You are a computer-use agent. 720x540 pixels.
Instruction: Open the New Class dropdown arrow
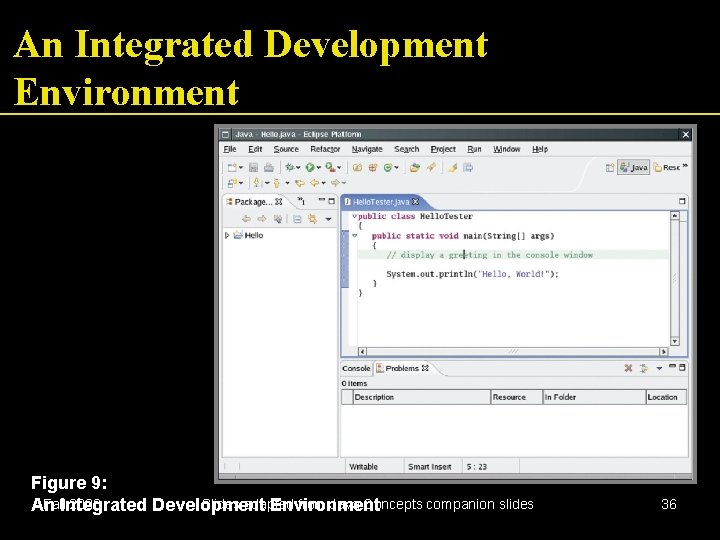click(x=397, y=168)
